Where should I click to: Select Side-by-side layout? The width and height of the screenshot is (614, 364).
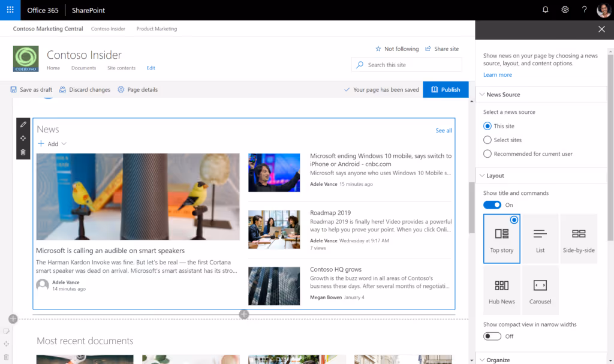[x=579, y=239]
